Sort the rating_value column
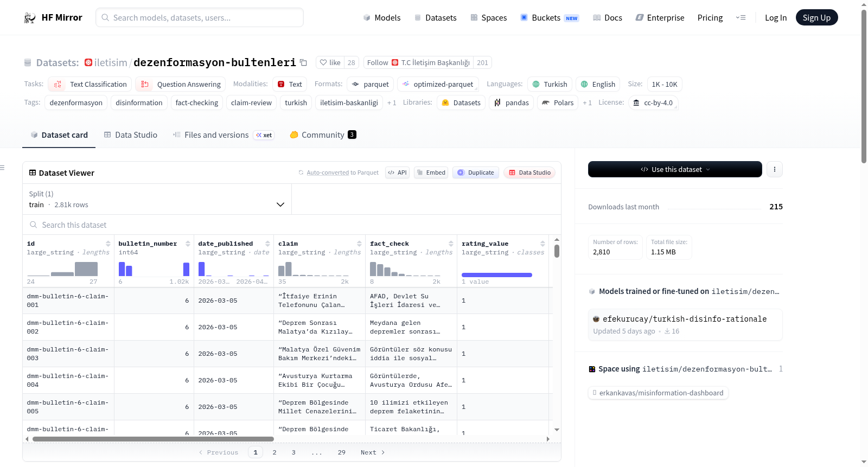This screenshot has width=868, height=467. point(542,244)
